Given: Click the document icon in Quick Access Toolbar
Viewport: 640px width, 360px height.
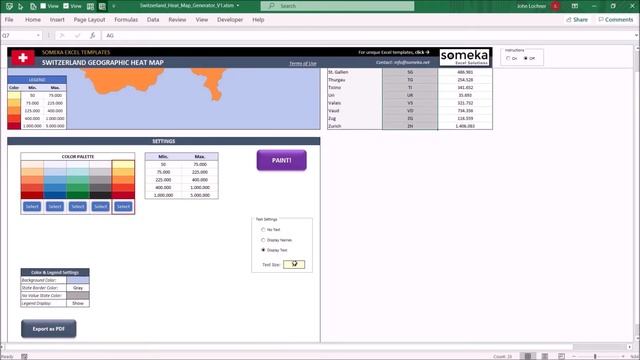Looking at the screenshot, I should pyautogui.click(x=33, y=6).
